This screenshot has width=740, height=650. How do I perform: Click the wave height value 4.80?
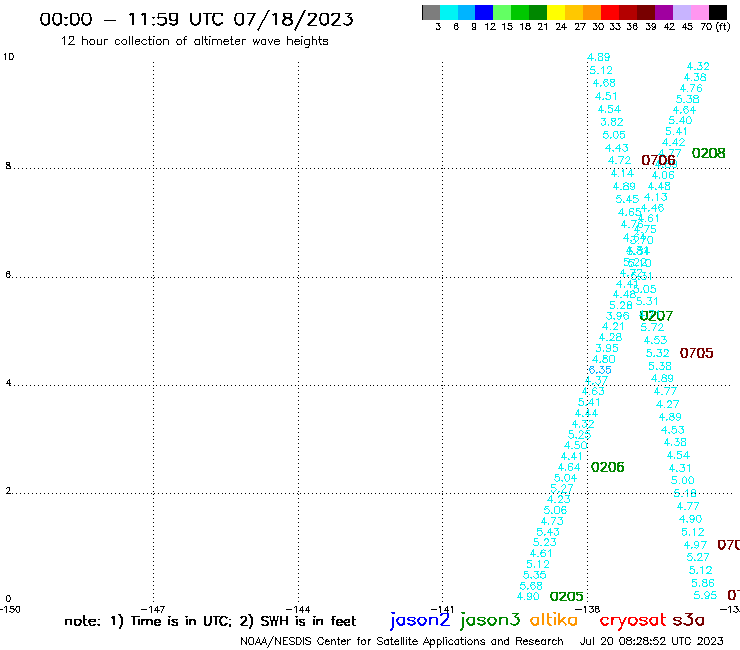[x=604, y=359]
